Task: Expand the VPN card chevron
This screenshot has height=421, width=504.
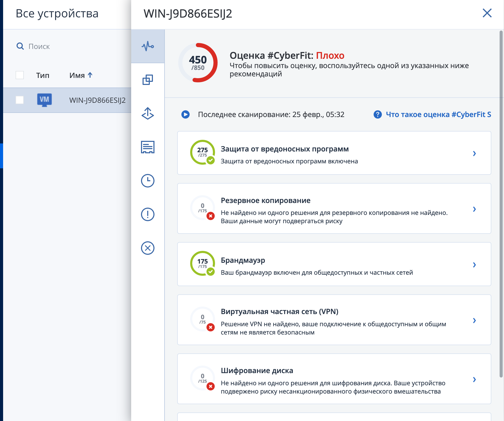Action: (474, 321)
